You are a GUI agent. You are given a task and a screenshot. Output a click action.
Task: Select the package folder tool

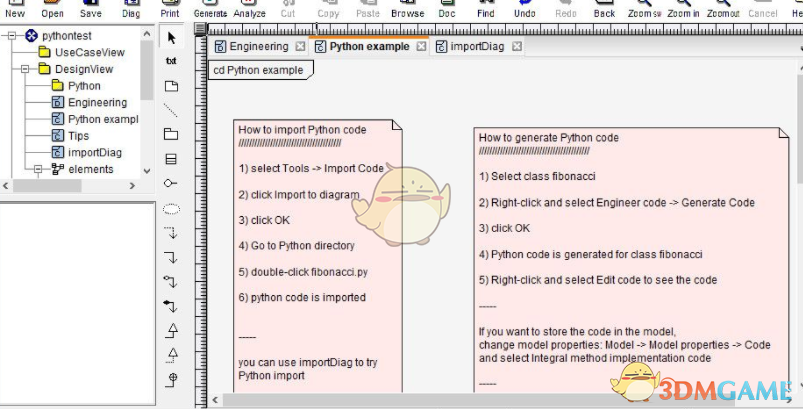click(171, 134)
